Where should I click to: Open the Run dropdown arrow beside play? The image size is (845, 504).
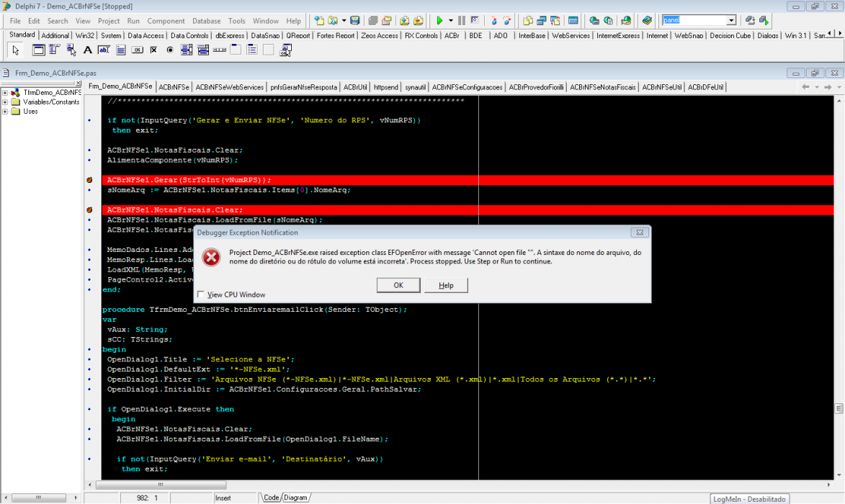450,20
